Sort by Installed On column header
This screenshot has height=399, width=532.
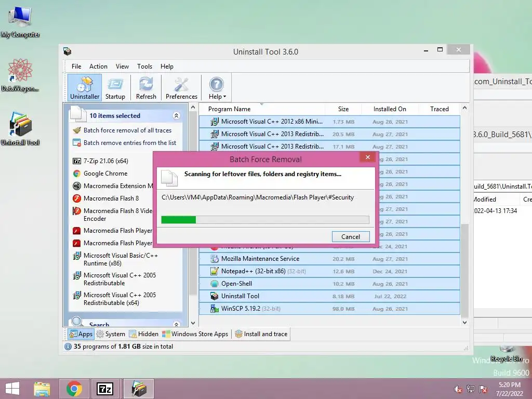(x=390, y=109)
